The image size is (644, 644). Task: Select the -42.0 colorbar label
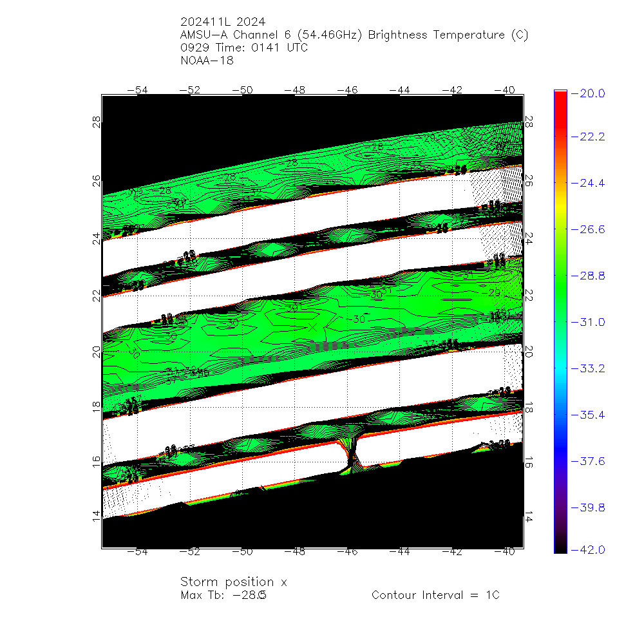[x=591, y=549]
